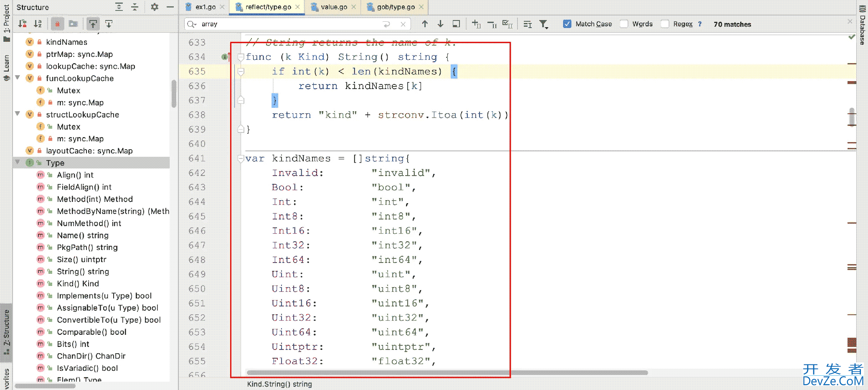The width and height of the screenshot is (868, 390).
Task: Click the editor horizontal scrollbar
Action: tap(447, 372)
